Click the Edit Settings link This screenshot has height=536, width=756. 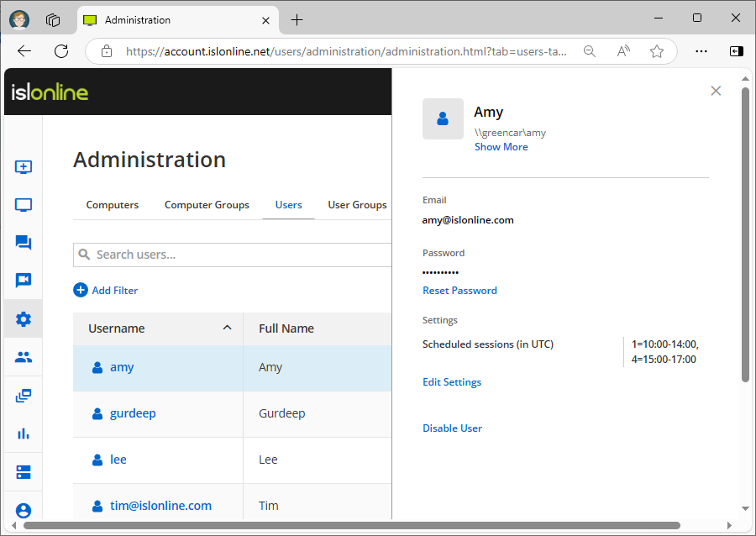coord(452,382)
